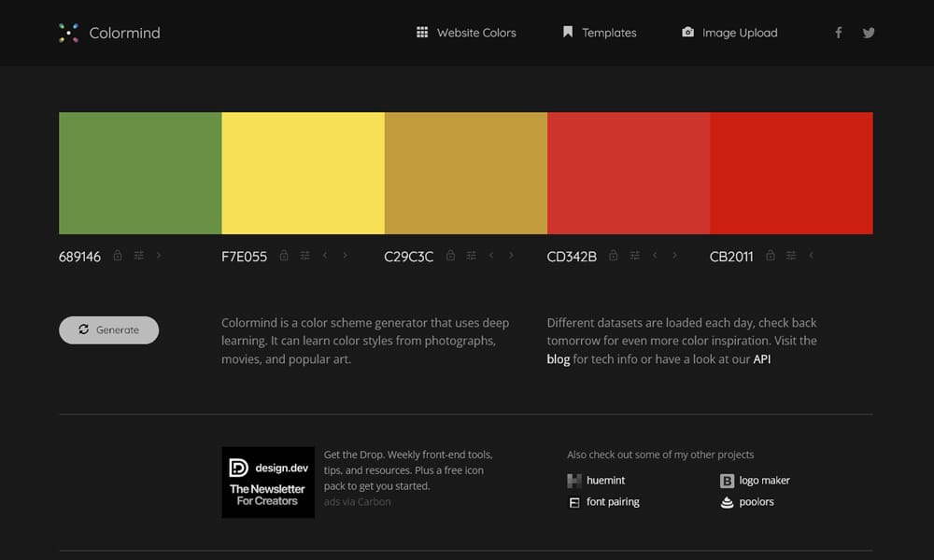Open the API link
The height and width of the screenshot is (560, 934).
[761, 359]
